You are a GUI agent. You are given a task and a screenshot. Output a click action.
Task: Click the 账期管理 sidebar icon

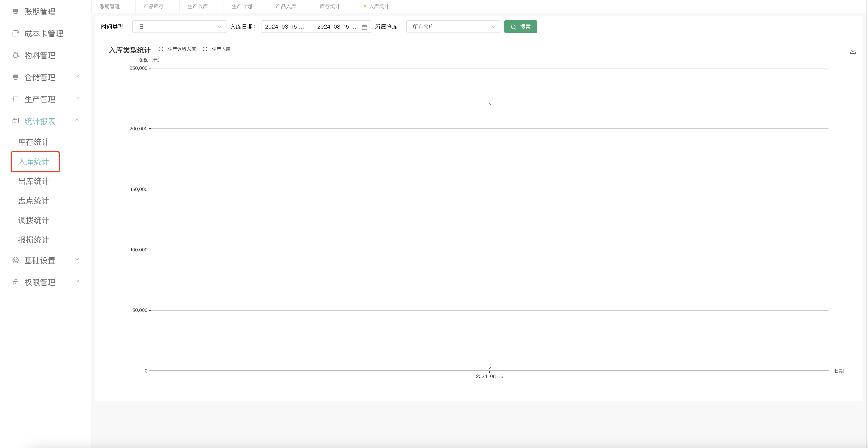coord(15,12)
